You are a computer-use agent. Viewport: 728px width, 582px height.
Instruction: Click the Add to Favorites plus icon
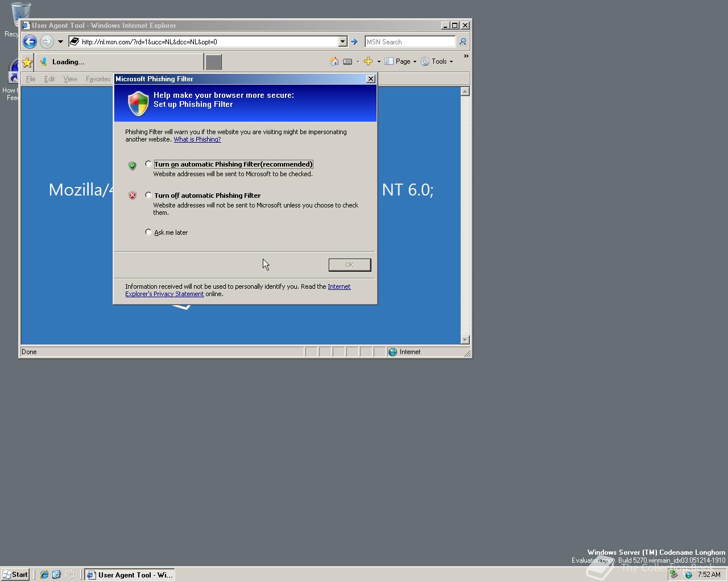tap(368, 61)
